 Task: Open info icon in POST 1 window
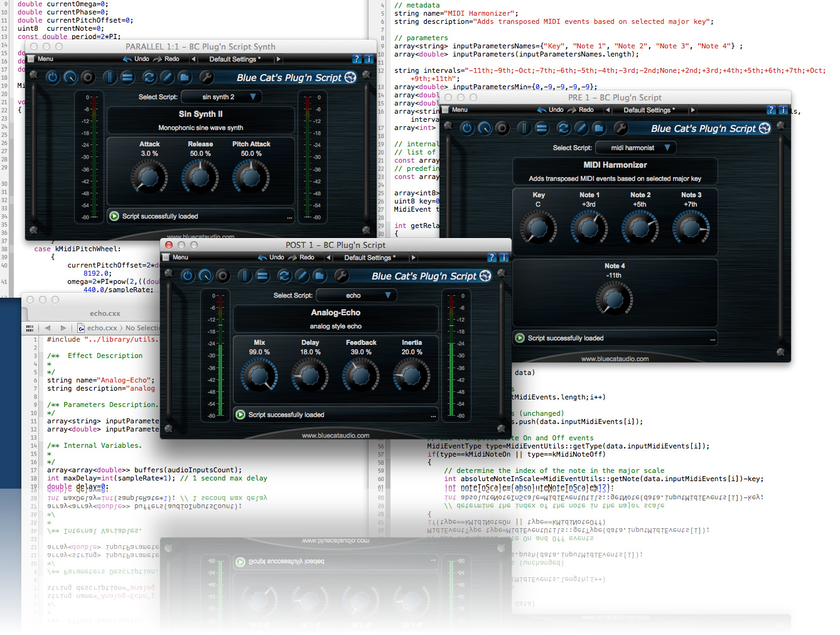[503, 258]
